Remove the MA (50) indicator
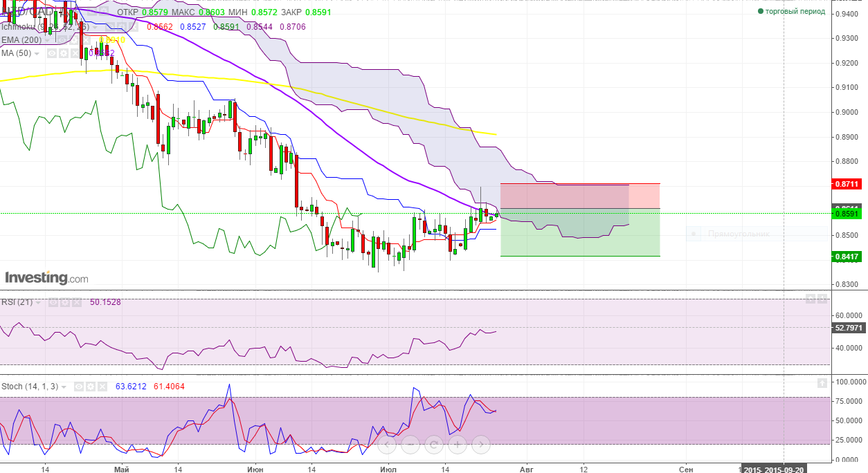This screenshot has height=473, width=868. pyautogui.click(x=75, y=53)
